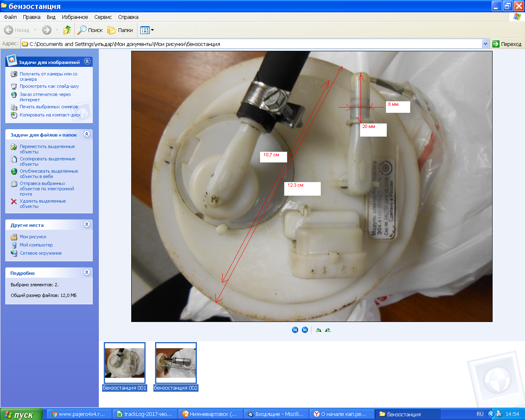This screenshot has width=525, height=420.
Task: Open the пуск Start menu
Action: coord(21,414)
